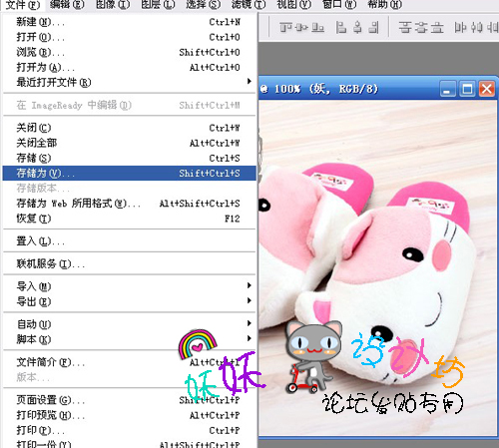Expand the 最近打开文件 submenu arrow
The image size is (499, 448).
[x=249, y=81]
